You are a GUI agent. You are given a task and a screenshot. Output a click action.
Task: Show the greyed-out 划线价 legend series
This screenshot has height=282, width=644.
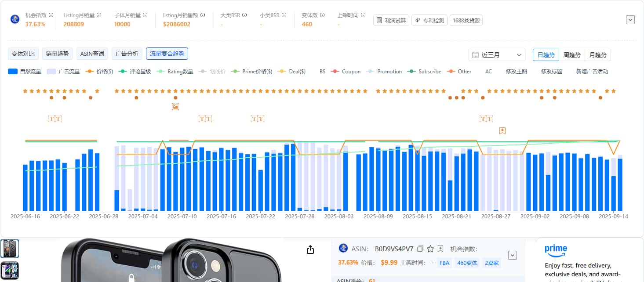(212, 72)
